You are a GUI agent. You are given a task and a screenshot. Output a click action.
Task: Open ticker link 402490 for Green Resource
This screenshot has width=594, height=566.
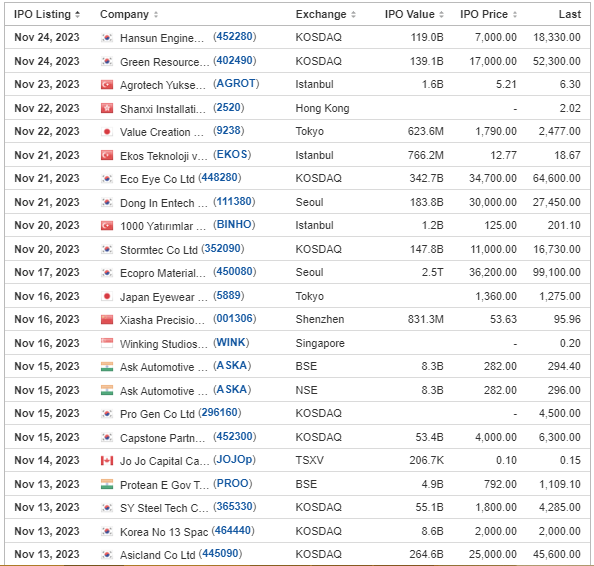pyautogui.click(x=234, y=60)
